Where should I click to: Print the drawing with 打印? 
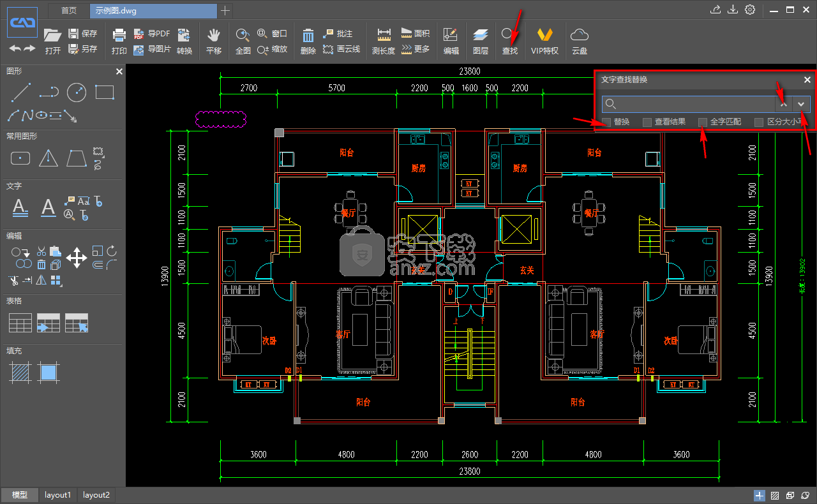(119, 41)
